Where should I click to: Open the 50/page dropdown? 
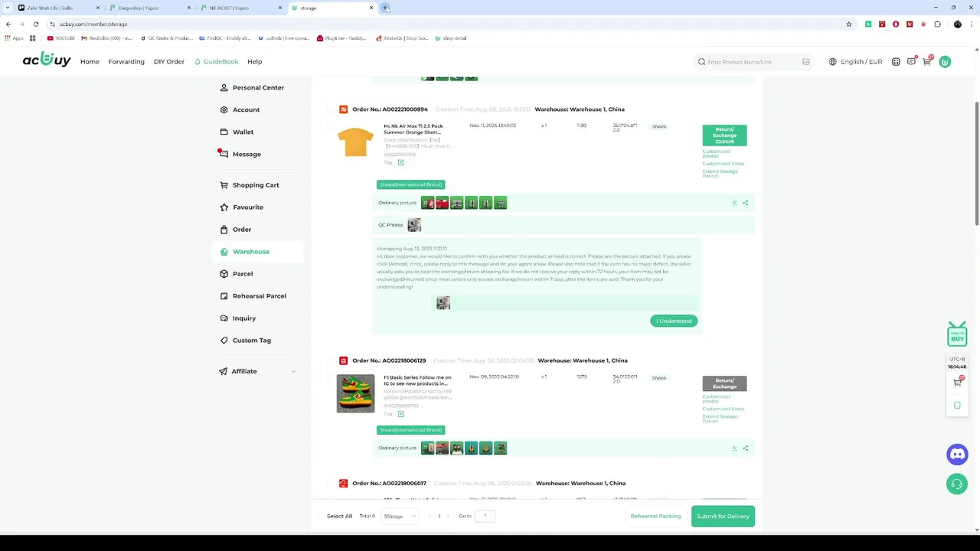click(400, 516)
